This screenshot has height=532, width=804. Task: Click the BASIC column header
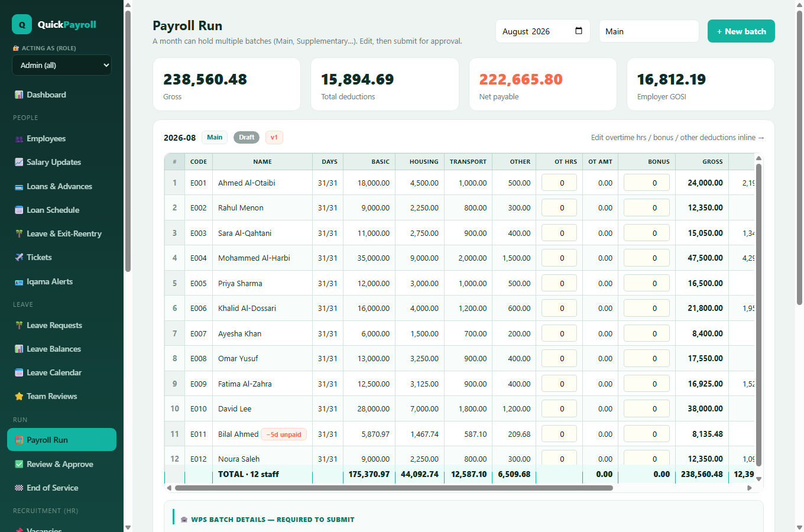coord(369,161)
